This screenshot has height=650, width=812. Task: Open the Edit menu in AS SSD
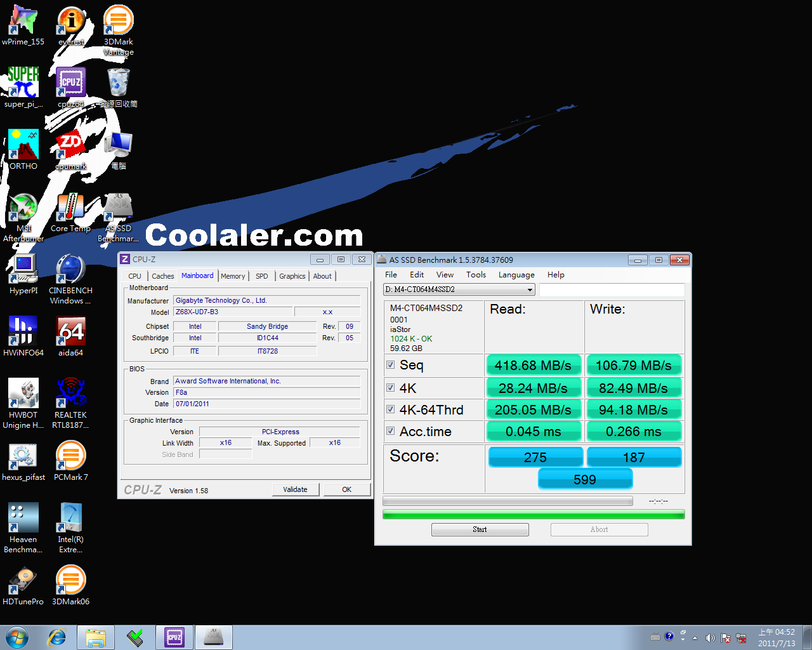417,275
